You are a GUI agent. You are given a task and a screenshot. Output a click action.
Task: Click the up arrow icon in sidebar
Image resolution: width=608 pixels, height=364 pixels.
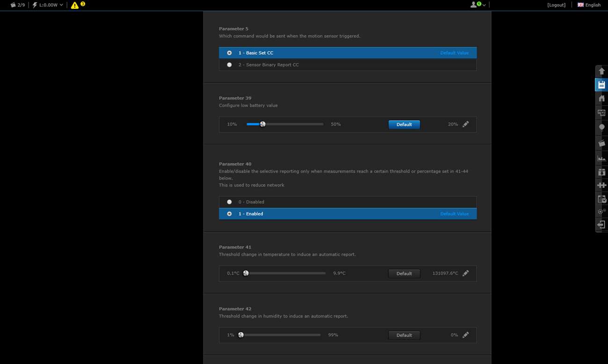coord(601,71)
